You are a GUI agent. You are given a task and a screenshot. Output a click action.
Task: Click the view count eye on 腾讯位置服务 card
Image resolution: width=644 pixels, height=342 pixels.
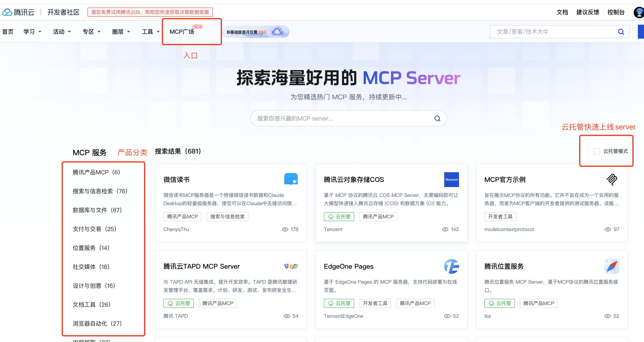pos(607,316)
